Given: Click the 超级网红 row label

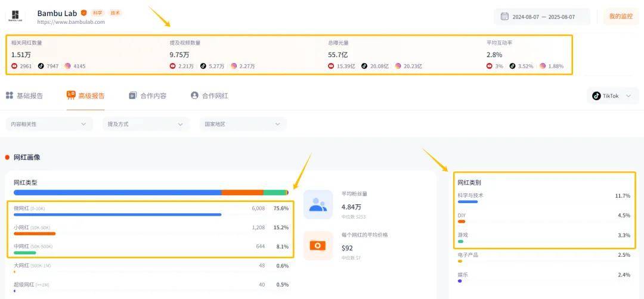Looking at the screenshot, I should click(x=31, y=284).
